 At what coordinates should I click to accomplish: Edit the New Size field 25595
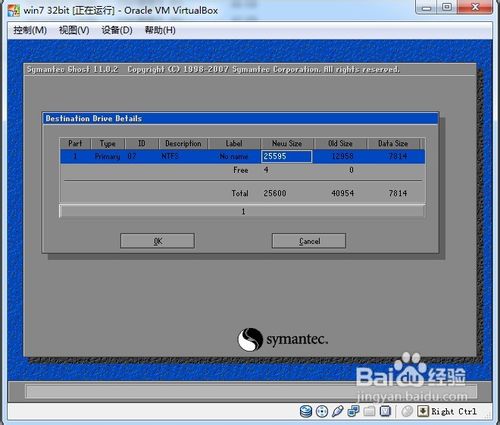click(x=287, y=156)
